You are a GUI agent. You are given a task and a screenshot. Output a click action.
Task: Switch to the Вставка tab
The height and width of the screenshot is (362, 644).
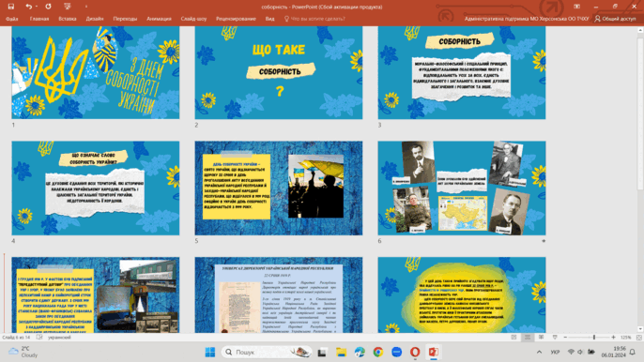68,19
